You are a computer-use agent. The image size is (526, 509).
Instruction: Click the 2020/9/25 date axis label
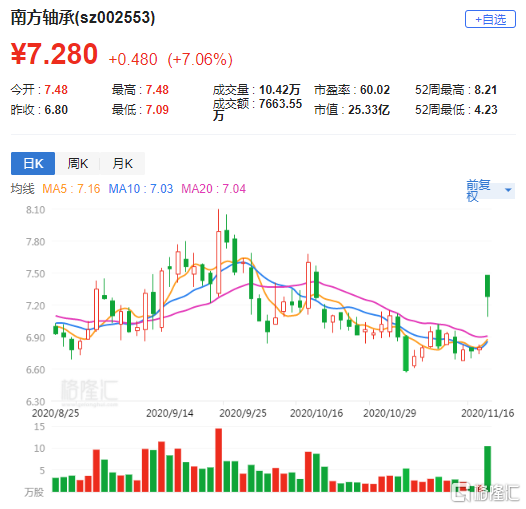point(243,413)
